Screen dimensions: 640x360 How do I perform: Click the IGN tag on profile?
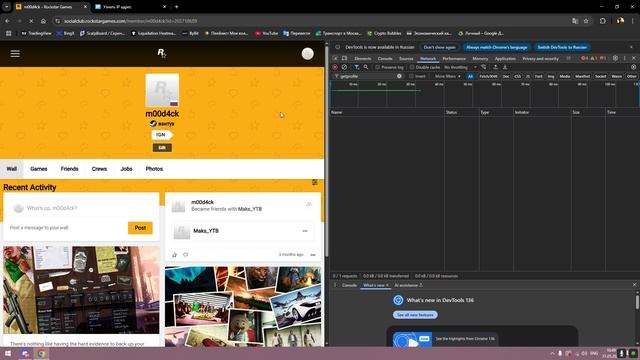pos(162,135)
